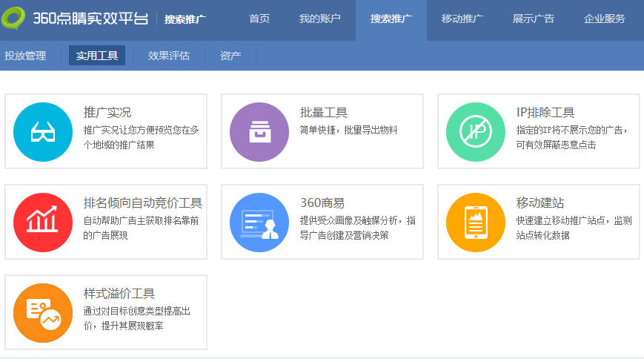
Task: Click the 推广实况 title link
Action: click(x=107, y=112)
